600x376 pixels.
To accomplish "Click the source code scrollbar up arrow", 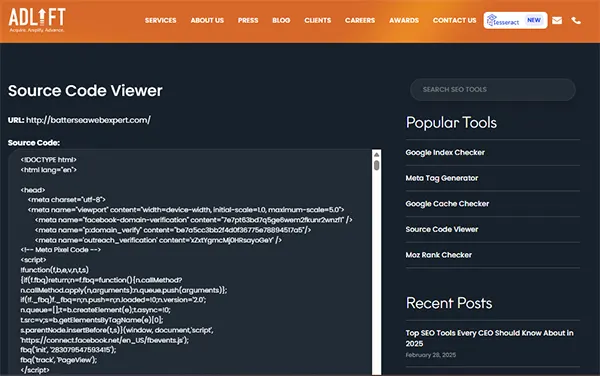I will (x=377, y=154).
